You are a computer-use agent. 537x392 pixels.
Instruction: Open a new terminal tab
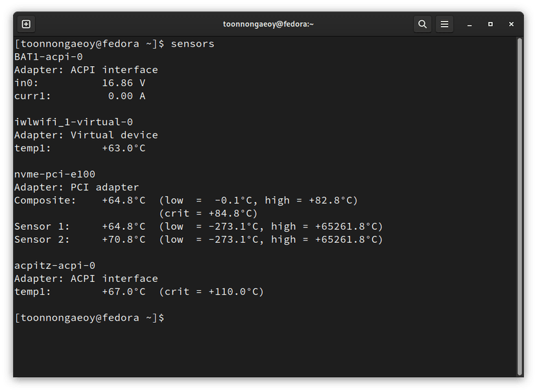click(x=26, y=24)
